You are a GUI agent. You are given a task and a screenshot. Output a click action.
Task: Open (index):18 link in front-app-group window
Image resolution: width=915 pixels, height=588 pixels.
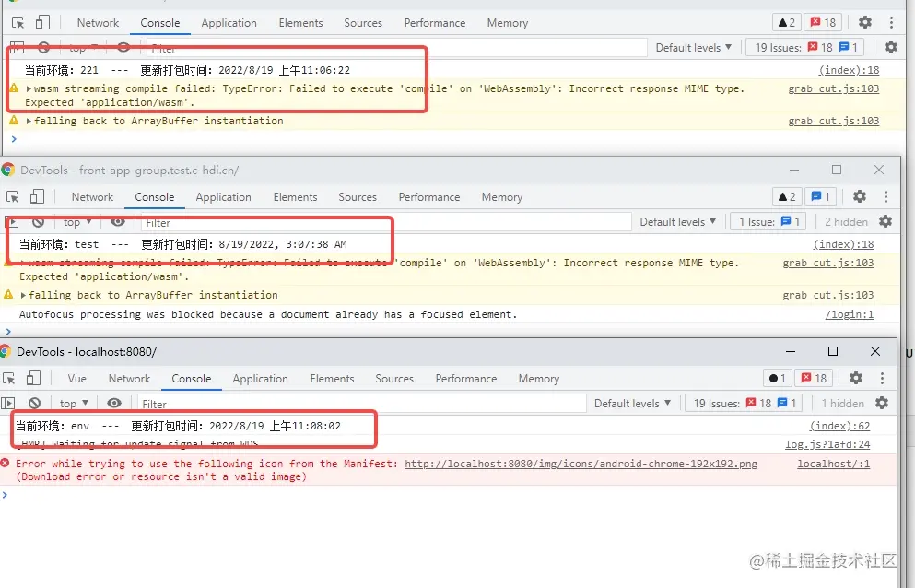[844, 244]
